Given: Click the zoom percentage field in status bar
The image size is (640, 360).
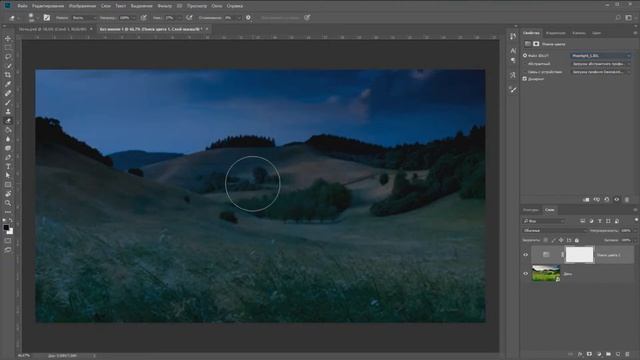Looking at the screenshot, I should tap(24, 356).
